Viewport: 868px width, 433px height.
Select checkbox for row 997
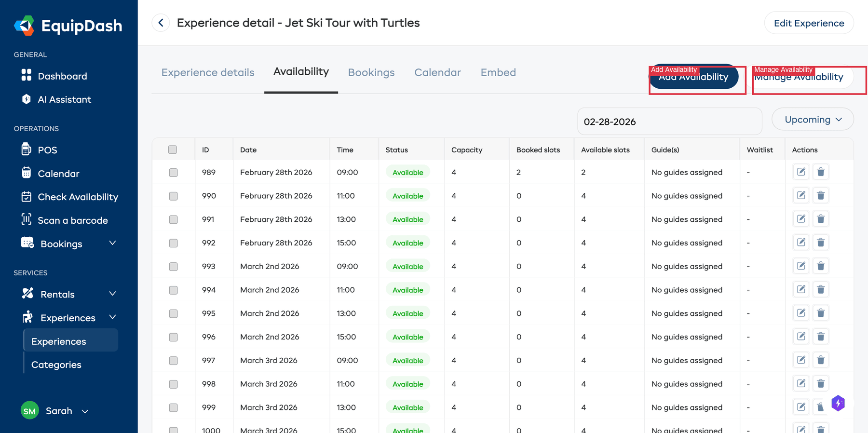[x=173, y=361]
